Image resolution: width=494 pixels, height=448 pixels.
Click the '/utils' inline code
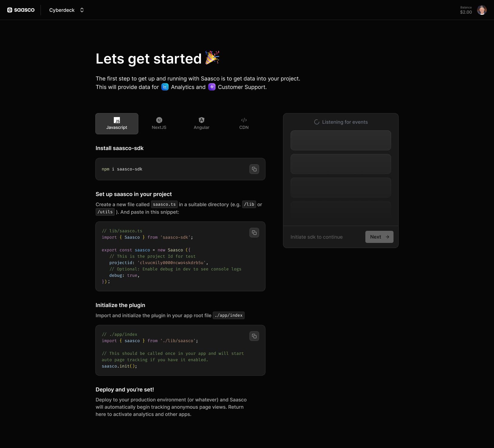(x=105, y=212)
